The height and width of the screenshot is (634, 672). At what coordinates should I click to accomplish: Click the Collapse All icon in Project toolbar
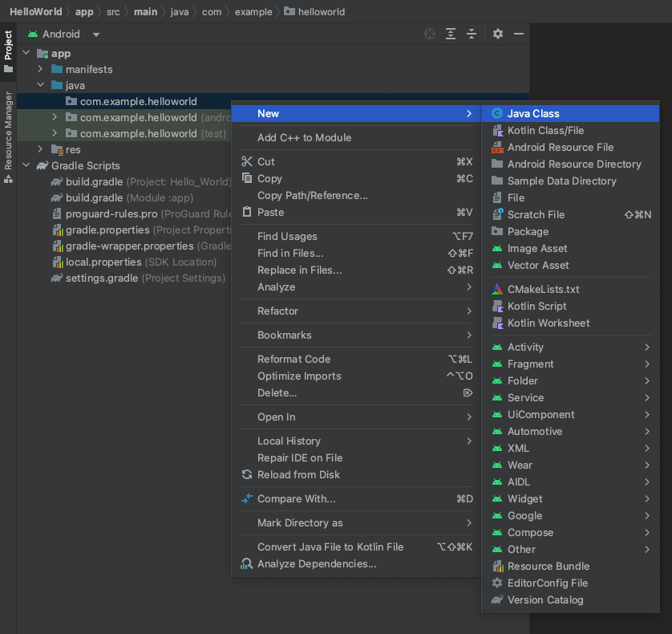470,34
